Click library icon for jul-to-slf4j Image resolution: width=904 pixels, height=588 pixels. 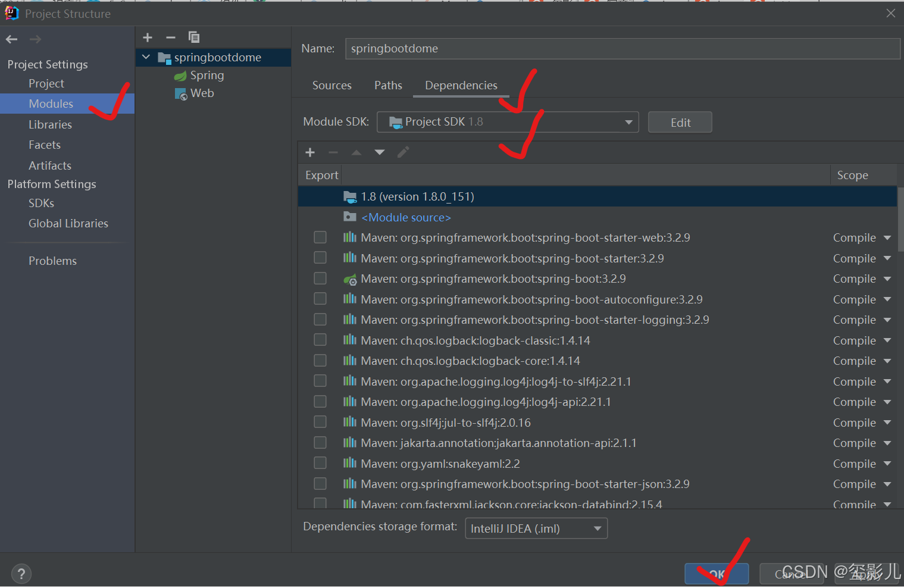point(350,422)
